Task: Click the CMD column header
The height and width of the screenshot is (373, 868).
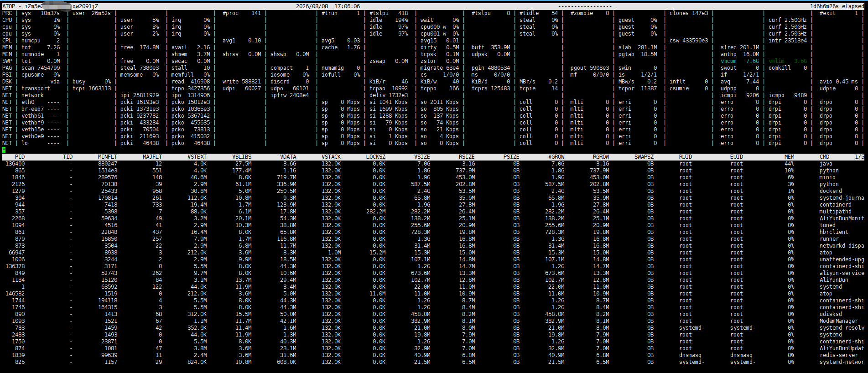Action: 824,157
